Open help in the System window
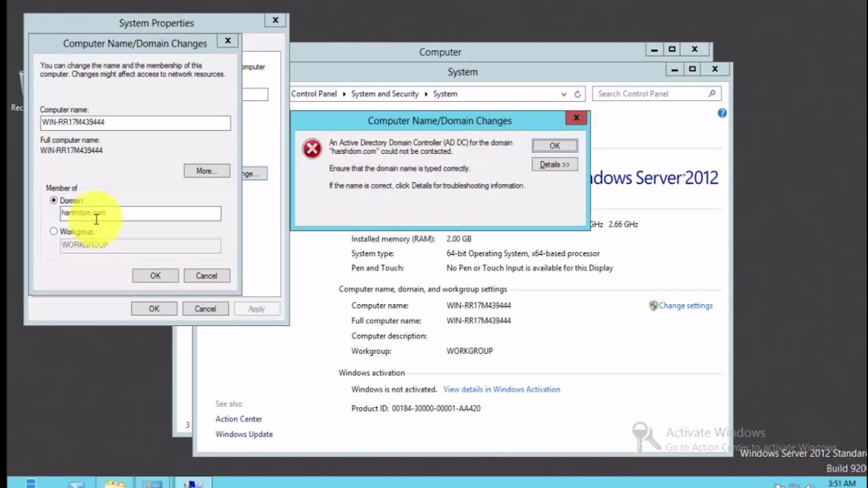 pyautogui.click(x=722, y=113)
